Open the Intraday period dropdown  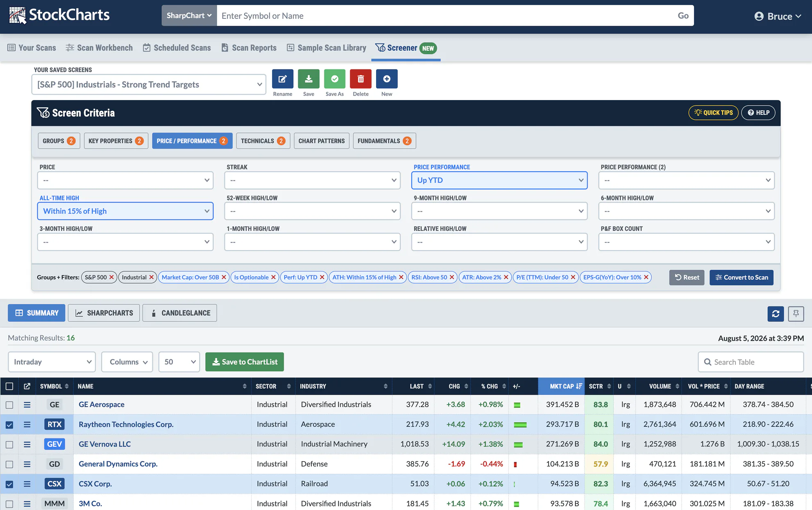(x=52, y=362)
